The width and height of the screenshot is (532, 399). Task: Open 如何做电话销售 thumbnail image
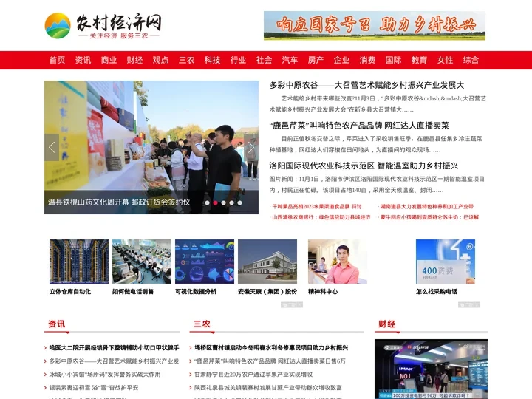pos(142,262)
